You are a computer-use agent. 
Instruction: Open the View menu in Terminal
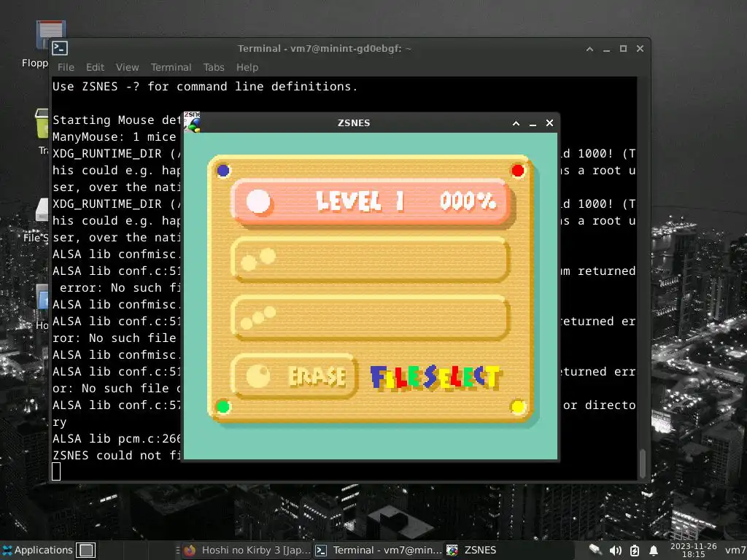pos(127,67)
